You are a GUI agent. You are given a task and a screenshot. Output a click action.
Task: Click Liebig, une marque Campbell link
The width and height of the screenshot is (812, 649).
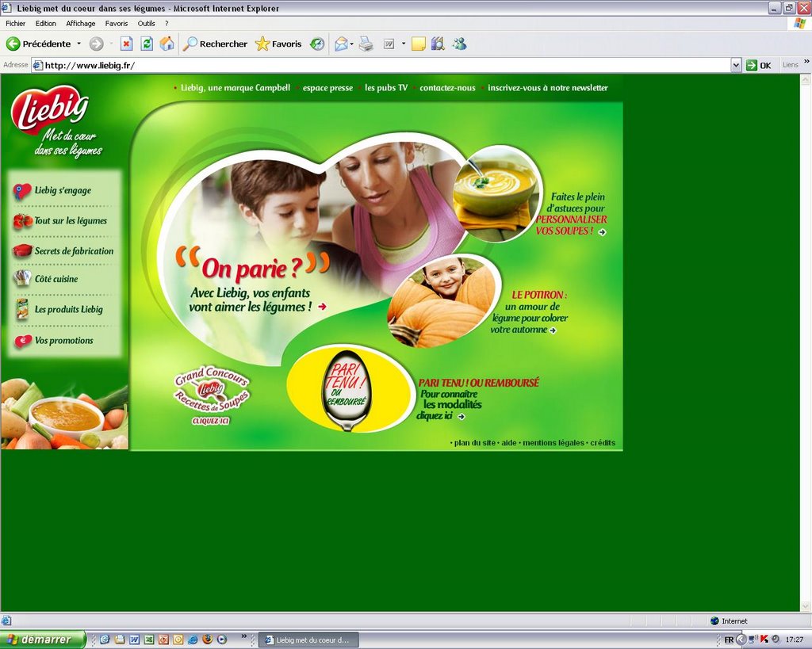pos(235,88)
